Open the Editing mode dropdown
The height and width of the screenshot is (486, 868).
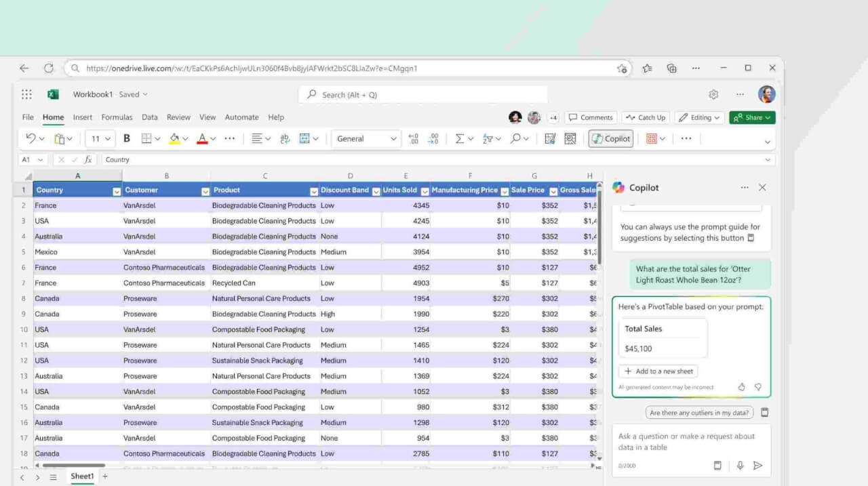click(x=700, y=117)
